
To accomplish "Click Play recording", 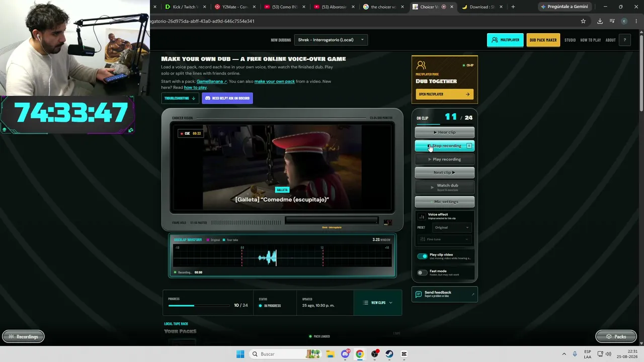I will coord(444,159).
